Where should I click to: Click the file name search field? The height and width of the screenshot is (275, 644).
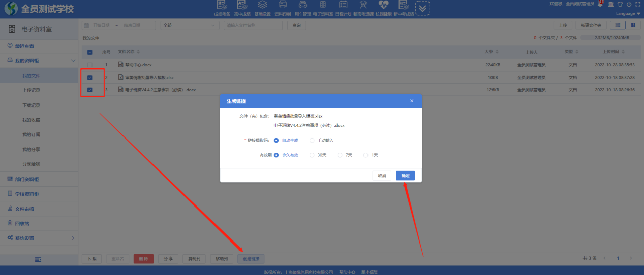point(253,25)
